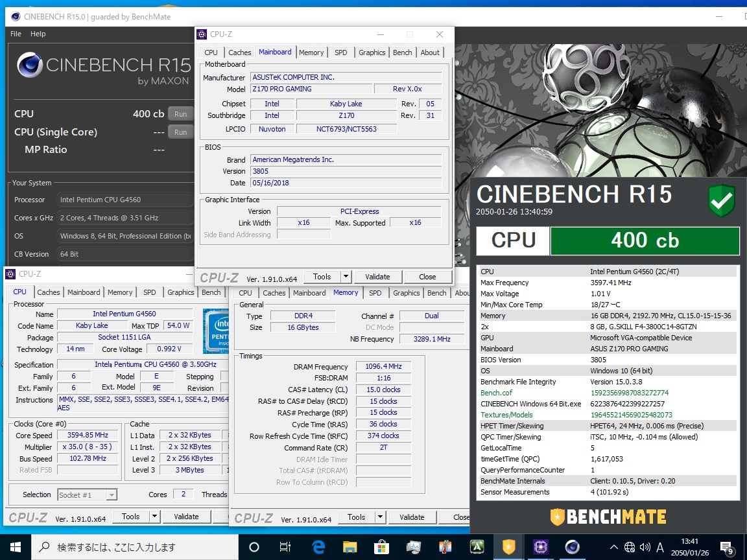Click the Core Speed value 3594.85 MHz
This screenshot has height=560, width=747.
[88, 436]
